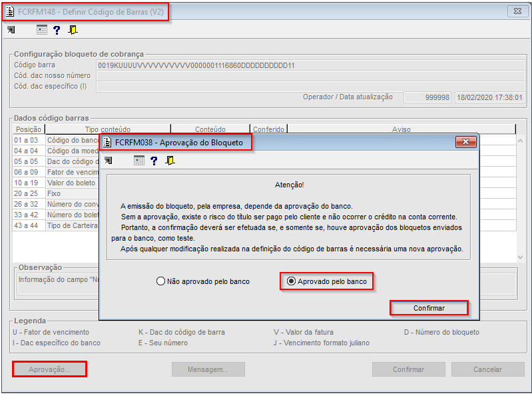Screen dimensions: 532x394
Task: Select the '33 a 42' position row
Action: pyautogui.click(x=29, y=215)
